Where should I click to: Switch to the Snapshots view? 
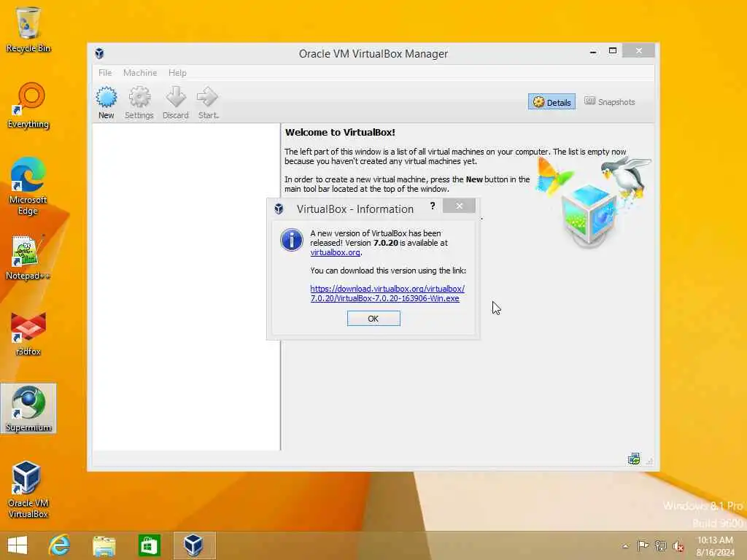click(610, 101)
